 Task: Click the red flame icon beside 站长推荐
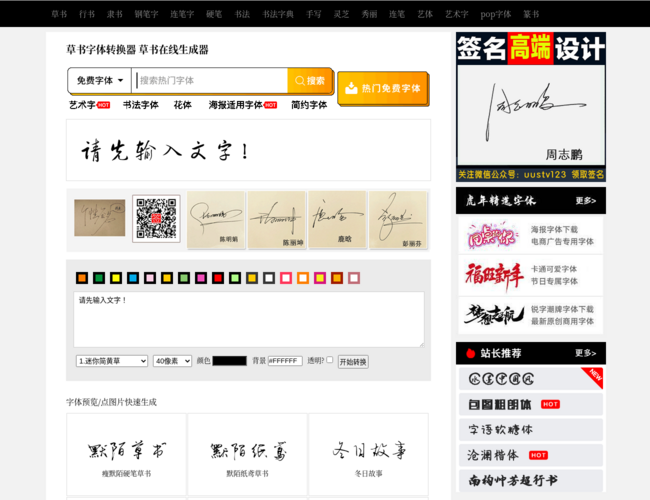click(x=470, y=353)
